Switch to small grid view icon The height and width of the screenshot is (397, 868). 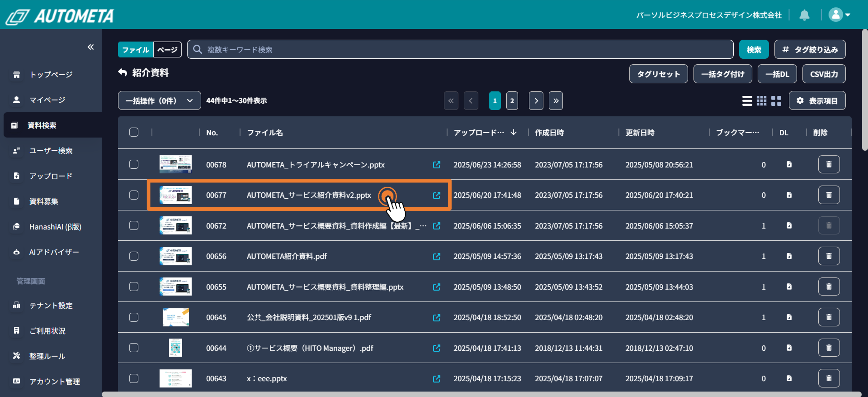(x=761, y=100)
